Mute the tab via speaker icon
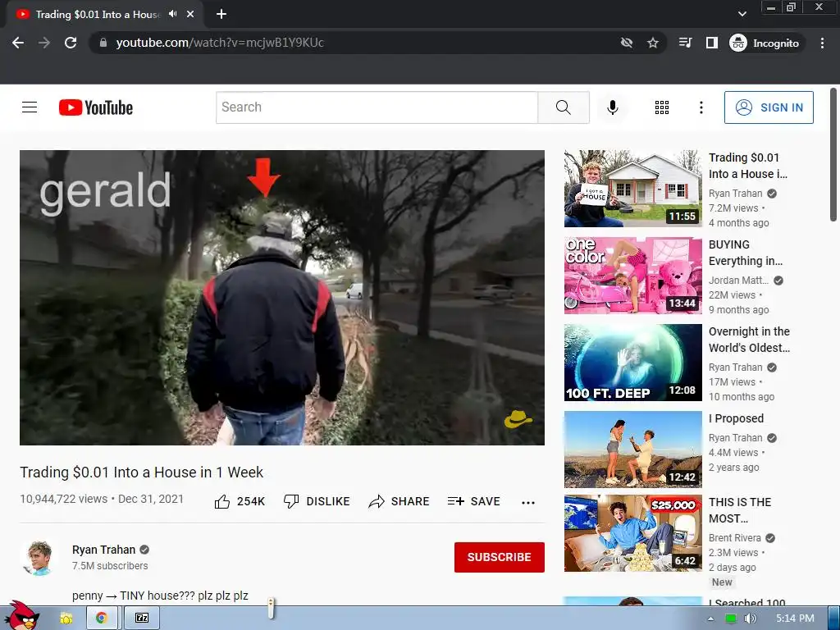 click(x=172, y=14)
